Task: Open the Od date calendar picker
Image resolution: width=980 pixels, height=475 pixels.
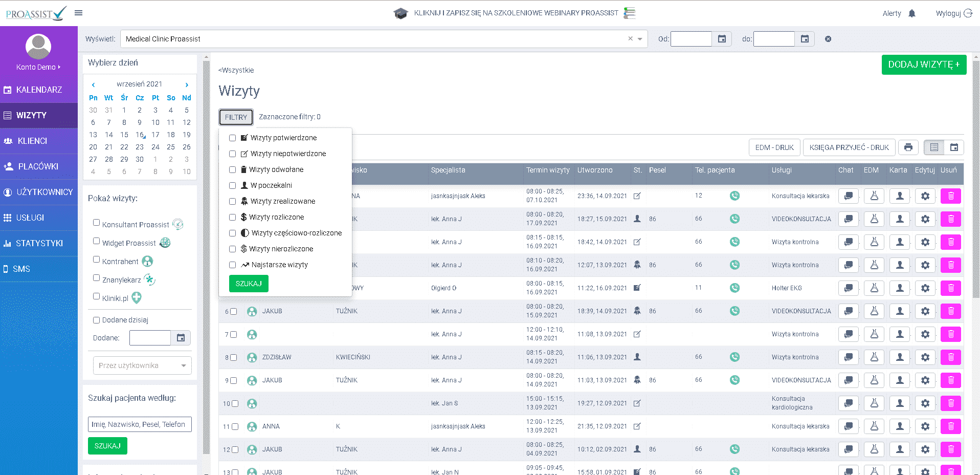Action: pos(722,39)
